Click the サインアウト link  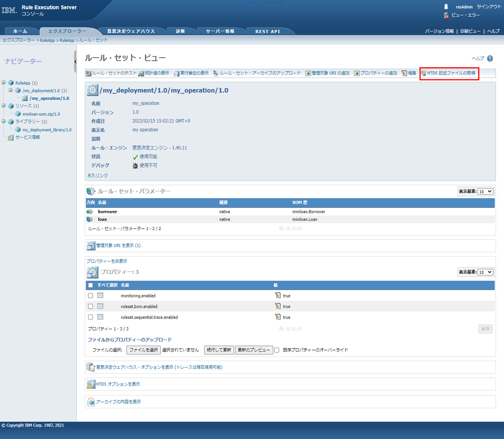tap(489, 7)
